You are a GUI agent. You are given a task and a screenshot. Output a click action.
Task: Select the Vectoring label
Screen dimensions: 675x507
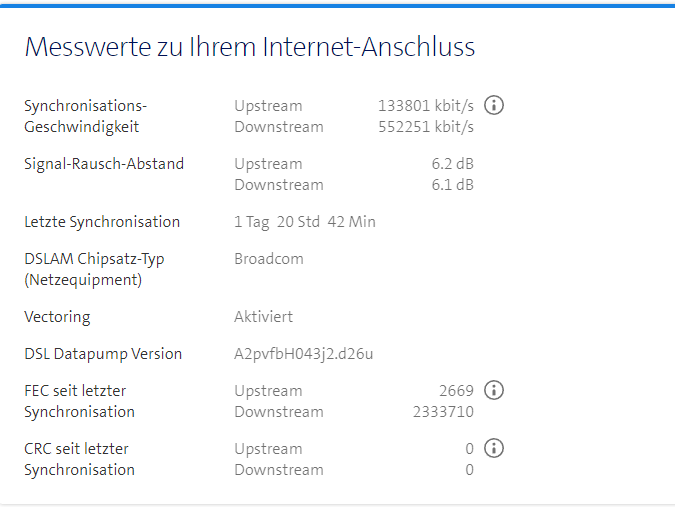pyautogui.click(x=57, y=317)
